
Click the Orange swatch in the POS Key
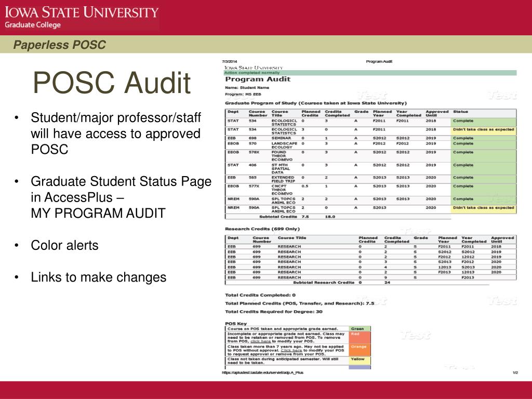(360, 350)
